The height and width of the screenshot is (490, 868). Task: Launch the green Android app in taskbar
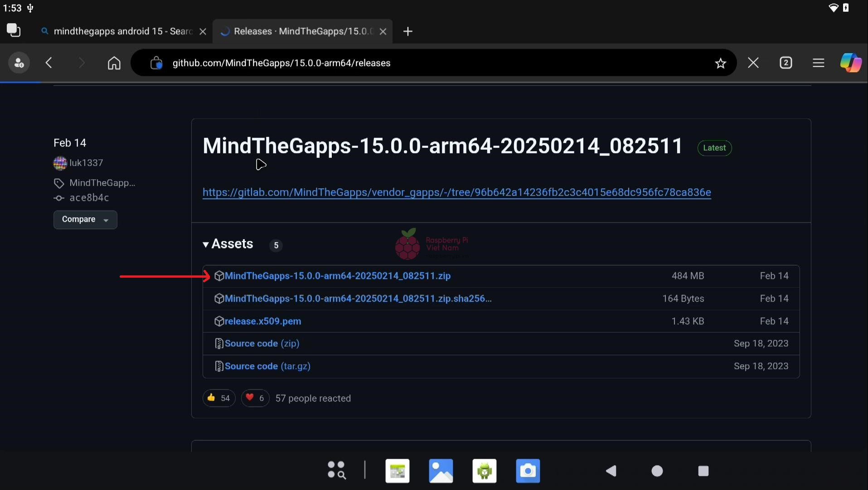click(x=485, y=471)
